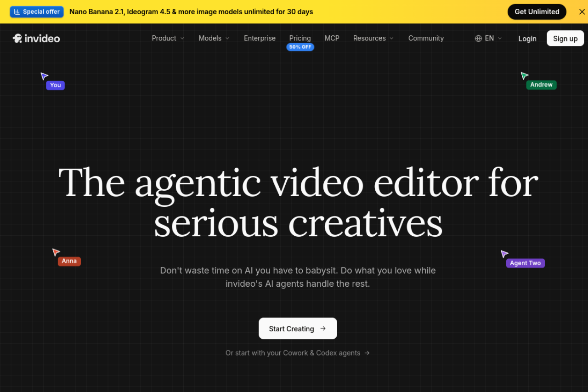Screen dimensions: 588x392
Task: Follow the Cowork & Codex agents link
Action: (x=298, y=353)
